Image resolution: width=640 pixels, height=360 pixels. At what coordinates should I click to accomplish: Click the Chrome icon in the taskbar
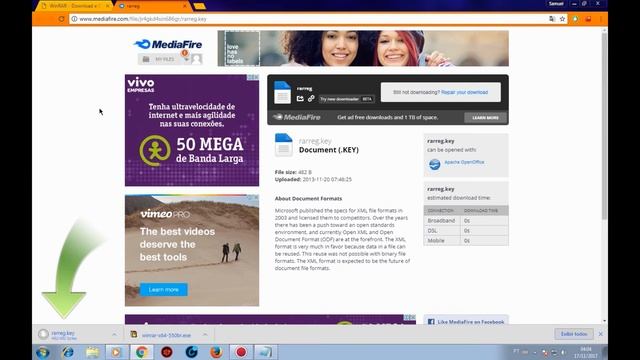[x=142, y=352]
